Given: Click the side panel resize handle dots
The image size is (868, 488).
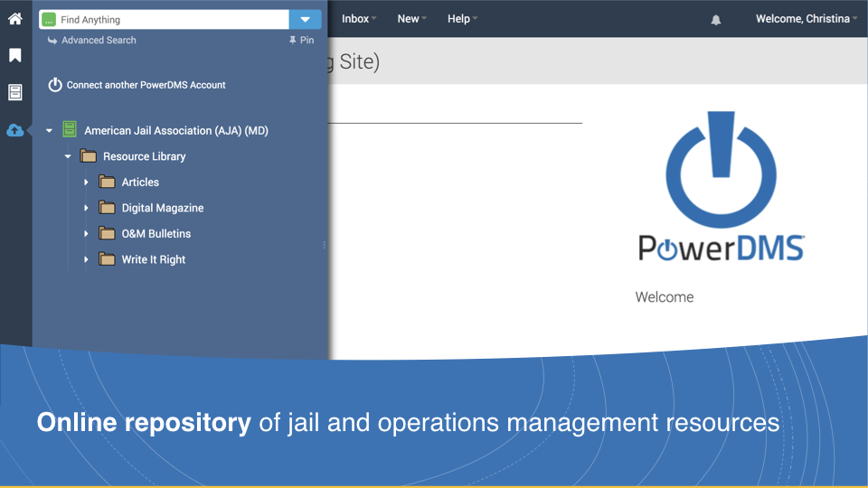Looking at the screenshot, I should point(324,245).
